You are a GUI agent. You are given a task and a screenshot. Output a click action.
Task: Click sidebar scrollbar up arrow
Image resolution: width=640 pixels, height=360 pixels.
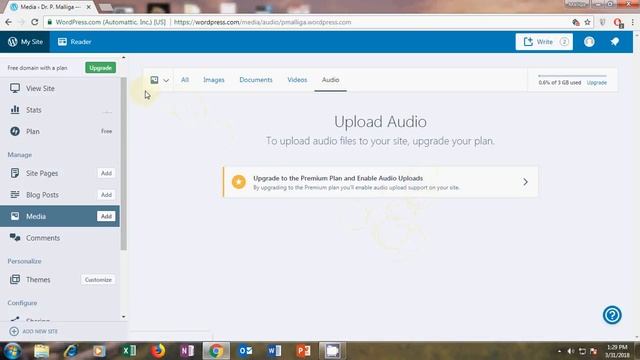coord(124,58)
